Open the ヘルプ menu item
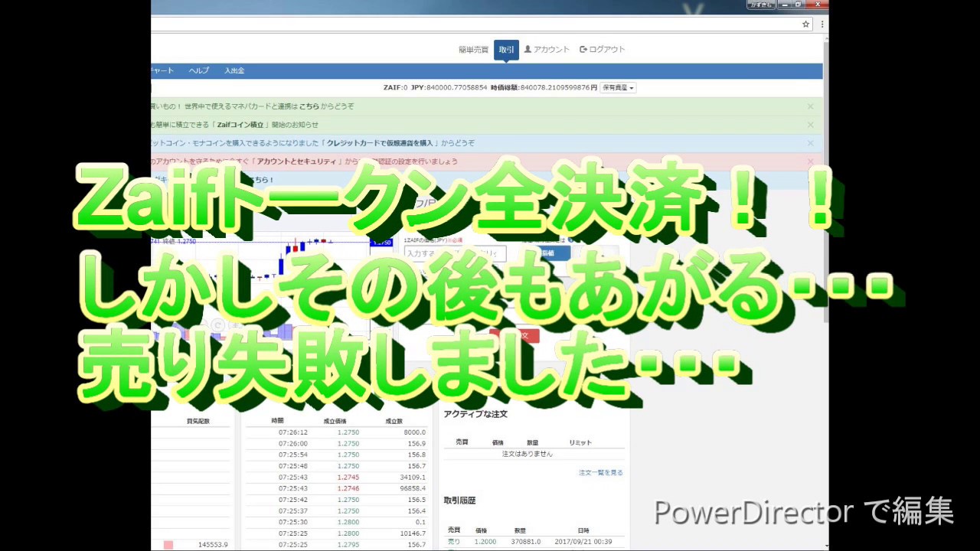 [x=198, y=70]
